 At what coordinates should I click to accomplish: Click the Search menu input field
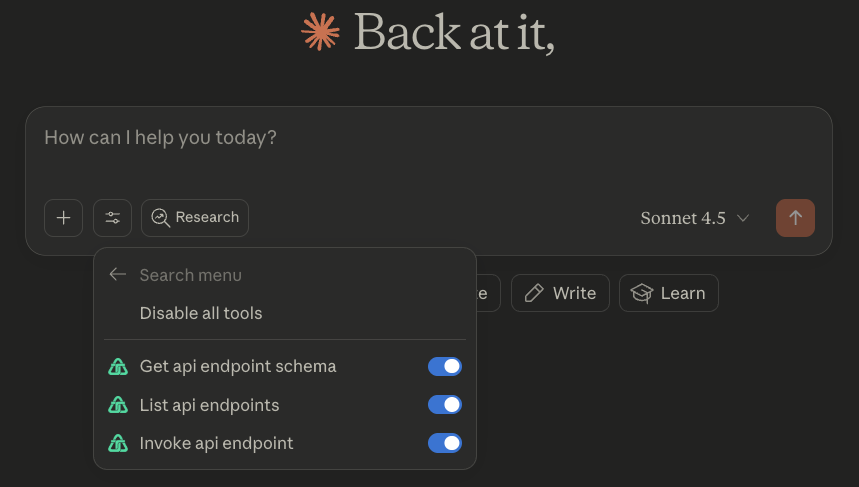coord(290,275)
